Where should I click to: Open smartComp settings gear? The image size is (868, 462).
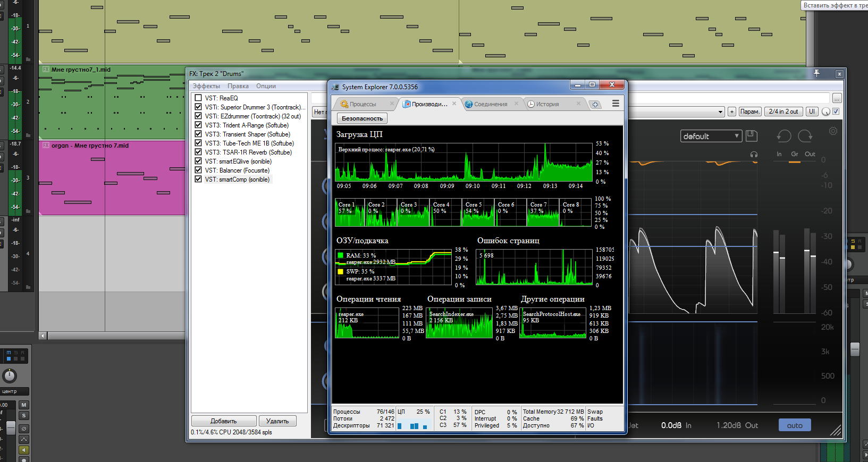pos(833,131)
